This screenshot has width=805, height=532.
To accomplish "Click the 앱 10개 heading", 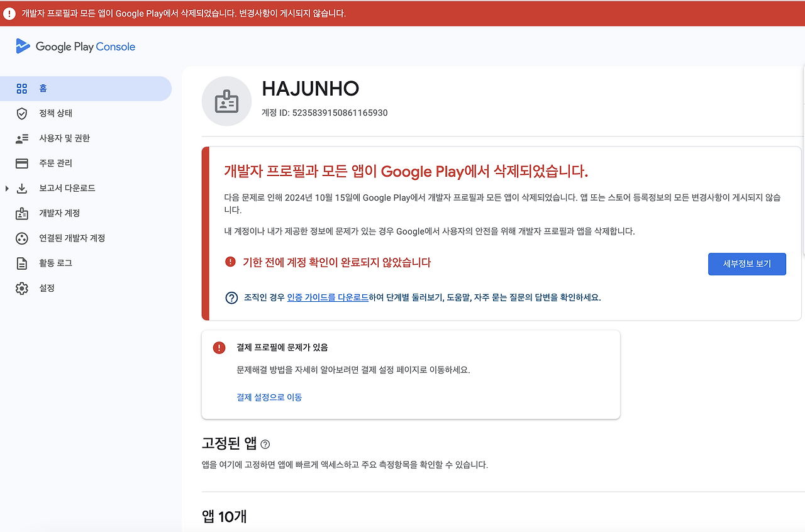I will pyautogui.click(x=225, y=517).
